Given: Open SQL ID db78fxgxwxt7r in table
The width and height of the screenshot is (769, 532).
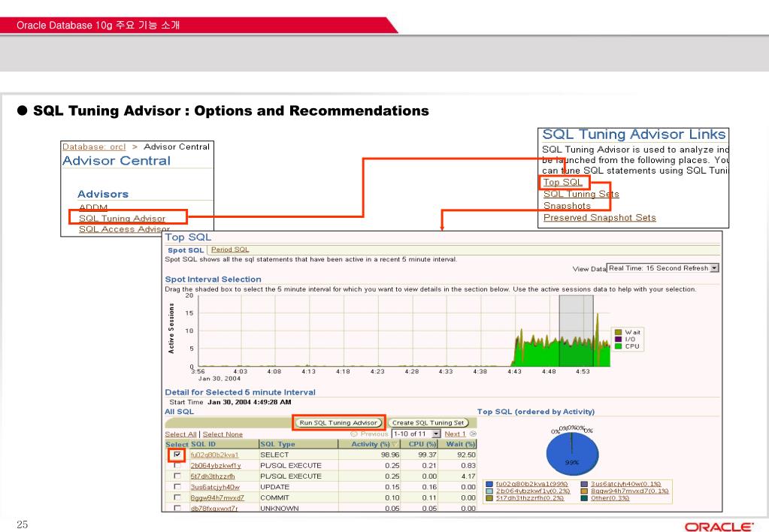Looking at the screenshot, I should tap(213, 509).
